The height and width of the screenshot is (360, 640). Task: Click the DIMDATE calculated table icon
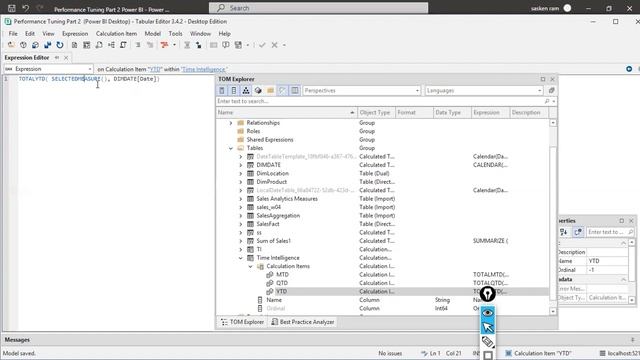click(251, 165)
